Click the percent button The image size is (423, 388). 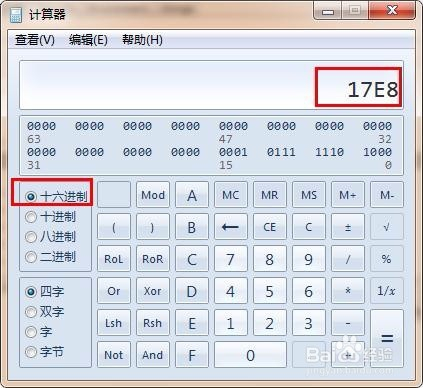pos(387,259)
